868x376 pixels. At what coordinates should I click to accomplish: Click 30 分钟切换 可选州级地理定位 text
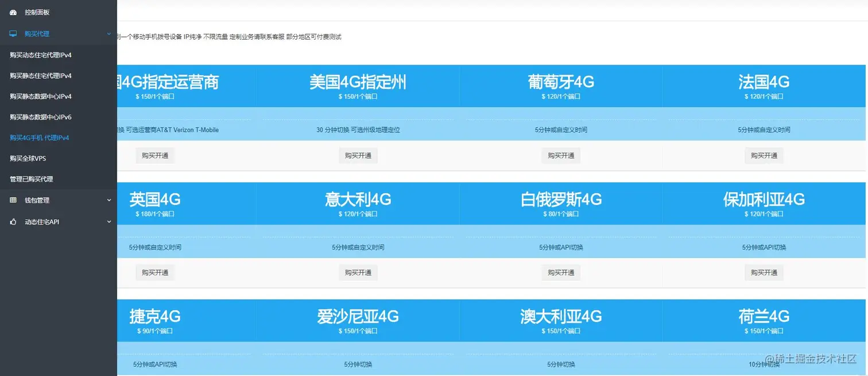point(358,130)
